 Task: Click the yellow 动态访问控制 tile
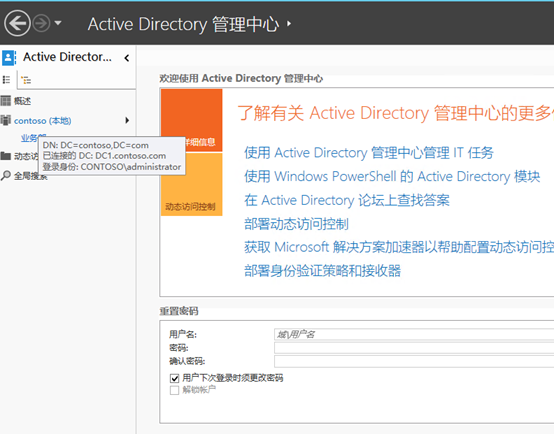click(x=191, y=184)
